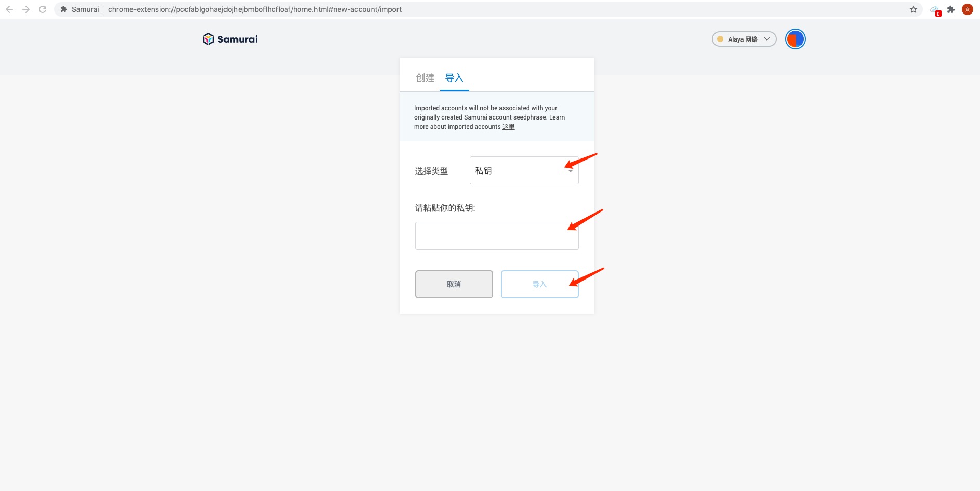
Task: Switch to the 创建 tab
Action: click(x=425, y=78)
